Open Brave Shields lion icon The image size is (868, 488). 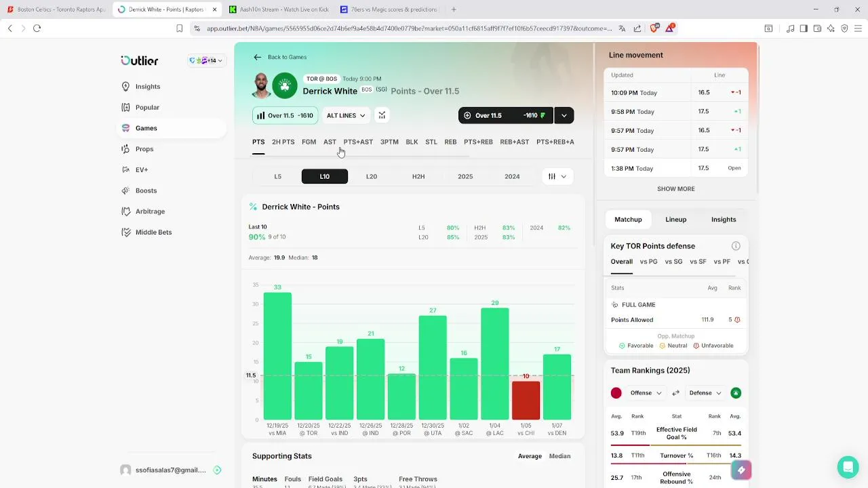(654, 28)
